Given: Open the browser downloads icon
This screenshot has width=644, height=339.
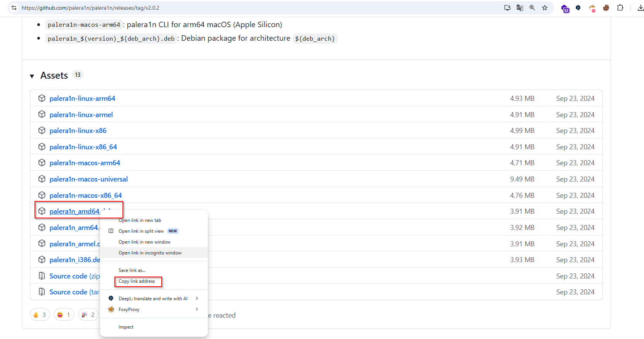Looking at the screenshot, I should [641, 8].
